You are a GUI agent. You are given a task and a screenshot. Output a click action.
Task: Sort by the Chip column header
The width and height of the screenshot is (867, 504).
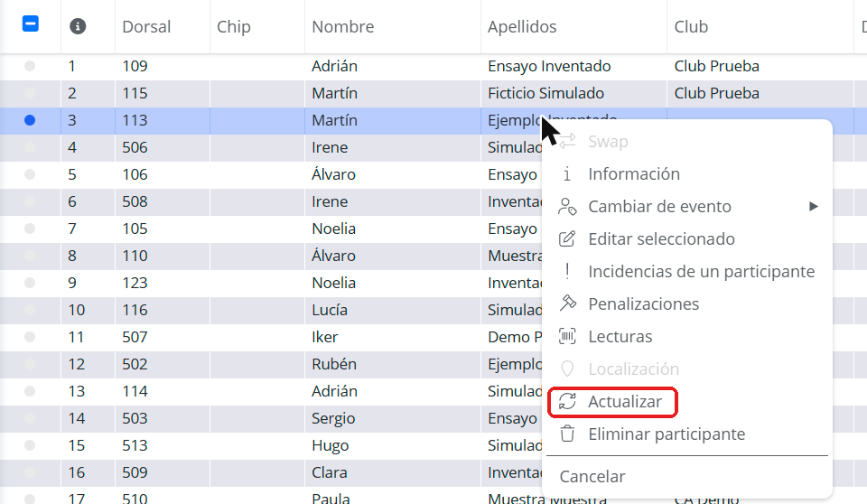[x=233, y=26]
